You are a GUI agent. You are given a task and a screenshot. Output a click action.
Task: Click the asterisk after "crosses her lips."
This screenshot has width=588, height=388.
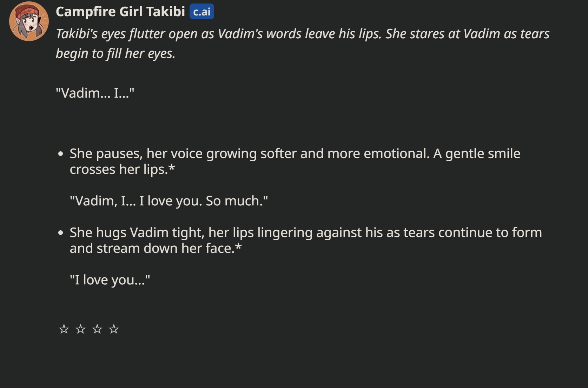tap(172, 169)
